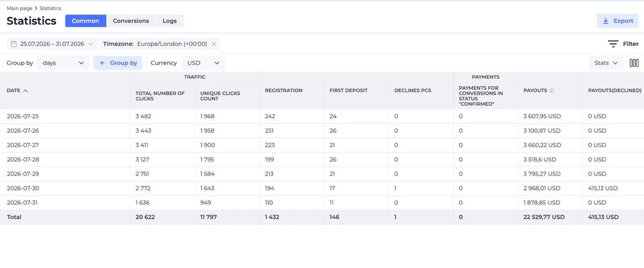
Task: Click payout value 1 878,85 USD
Action: pyautogui.click(x=542, y=203)
